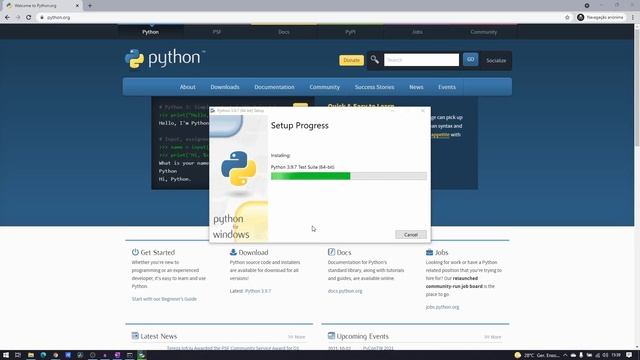Open Chrome from the taskbar
Viewport: 640px width, 360px height.
56,355
